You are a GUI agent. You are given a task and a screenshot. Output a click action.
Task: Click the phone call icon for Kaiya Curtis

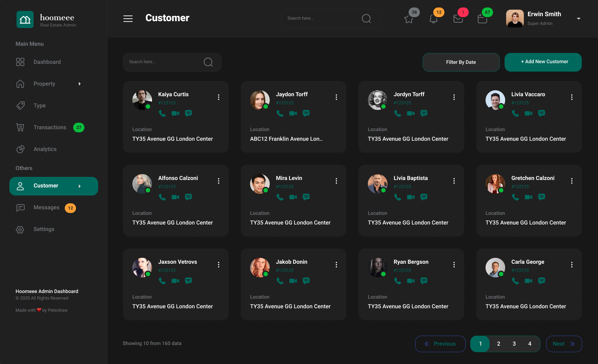pyautogui.click(x=162, y=113)
